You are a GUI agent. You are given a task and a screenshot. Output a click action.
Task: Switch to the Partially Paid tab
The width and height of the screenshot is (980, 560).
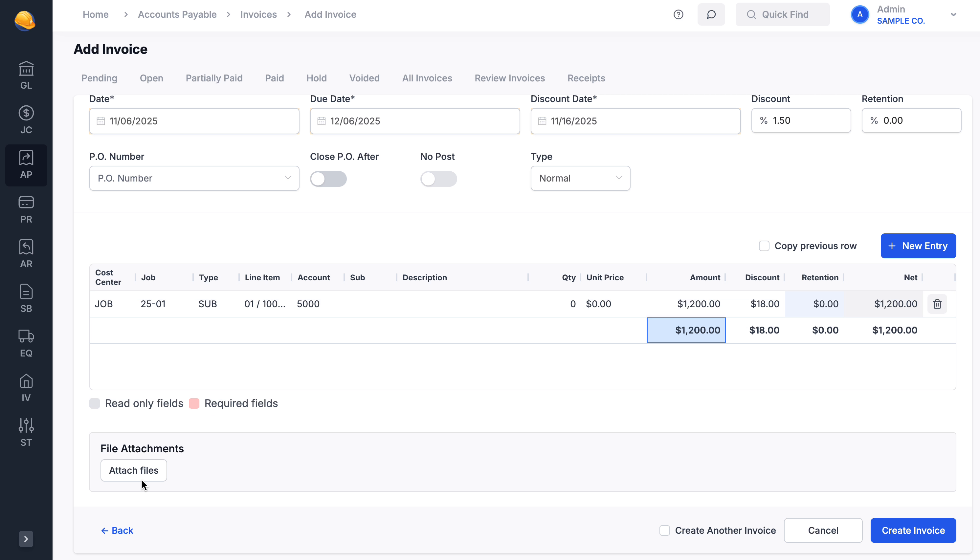point(214,78)
